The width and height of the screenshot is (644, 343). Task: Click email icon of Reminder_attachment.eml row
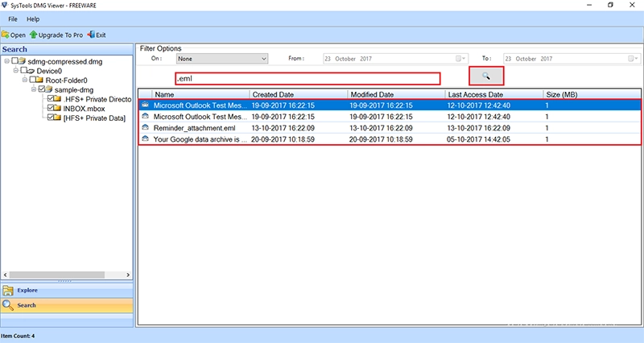pos(145,128)
